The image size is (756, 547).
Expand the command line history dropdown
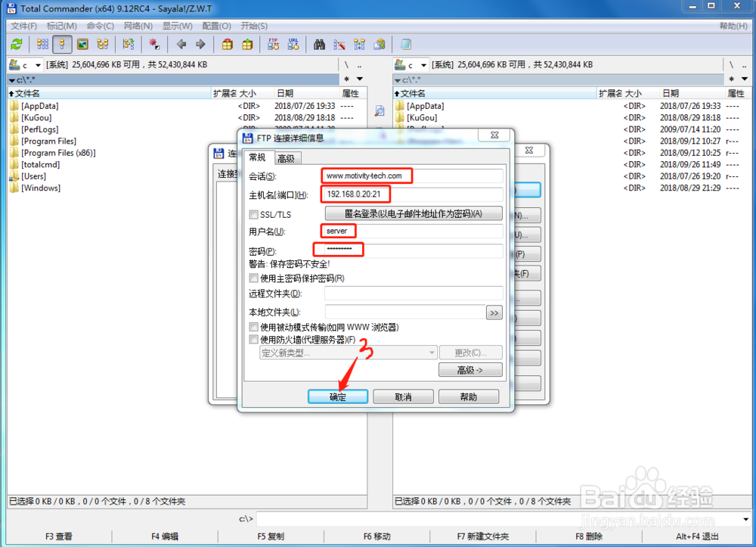[745, 519]
